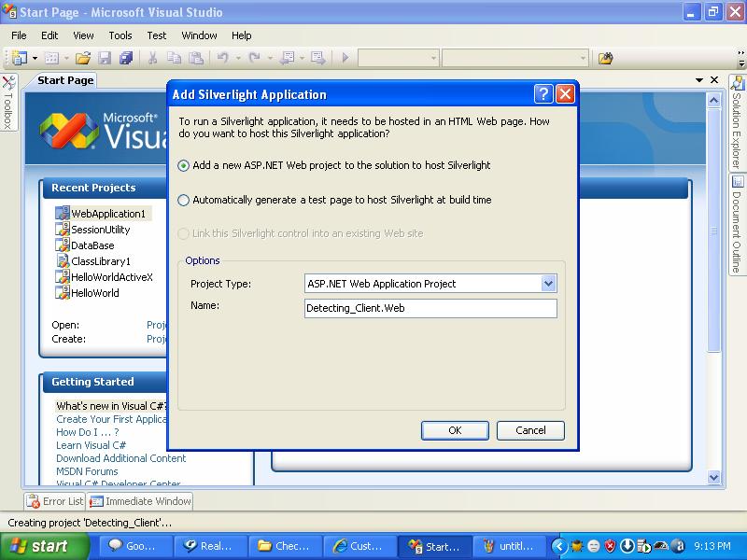This screenshot has width=747, height=560.
Task: Confirm the dialog with OK
Action: click(455, 430)
